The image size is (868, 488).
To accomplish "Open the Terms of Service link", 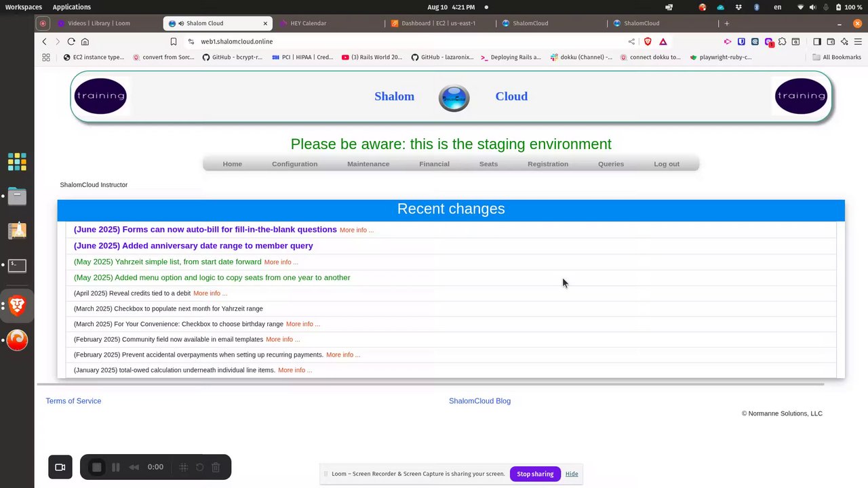I will [x=73, y=401].
